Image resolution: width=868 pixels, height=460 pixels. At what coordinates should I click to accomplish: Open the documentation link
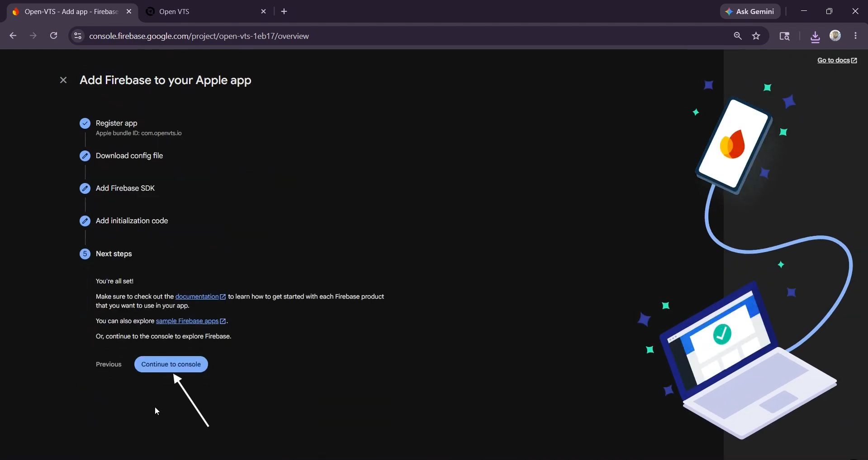coord(200,296)
